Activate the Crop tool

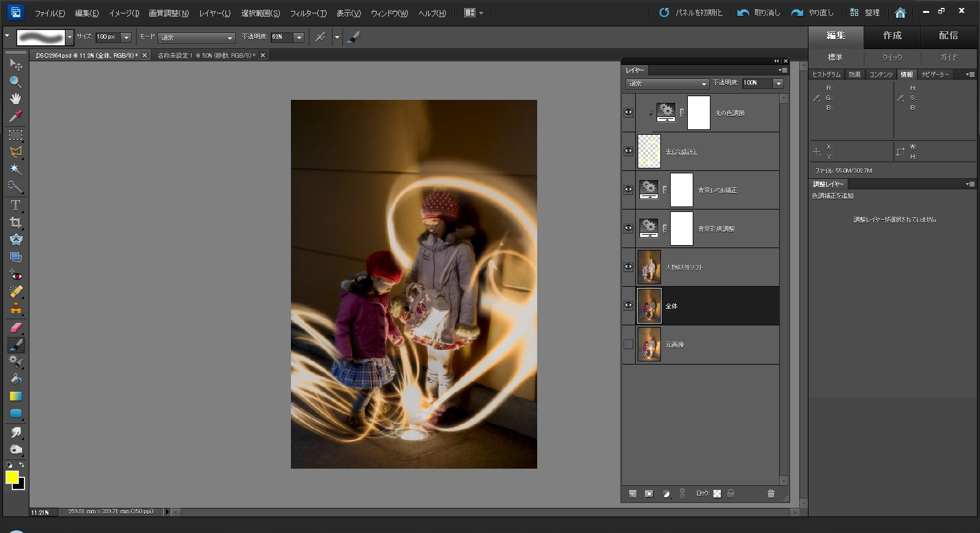coord(16,222)
